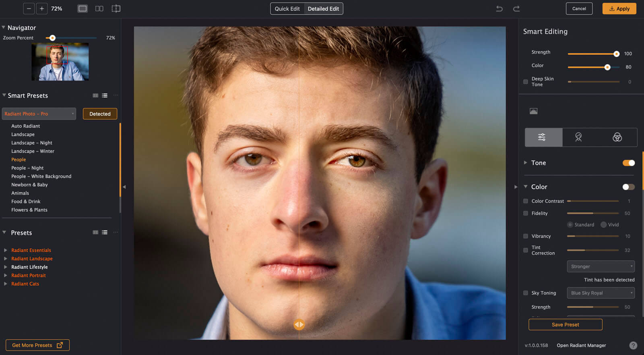644x355 pixels.
Task: Switch to single image view mode
Action: coord(83,8)
